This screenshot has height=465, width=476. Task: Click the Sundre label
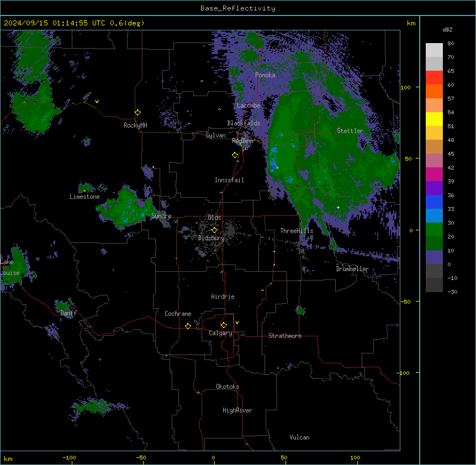(161, 216)
